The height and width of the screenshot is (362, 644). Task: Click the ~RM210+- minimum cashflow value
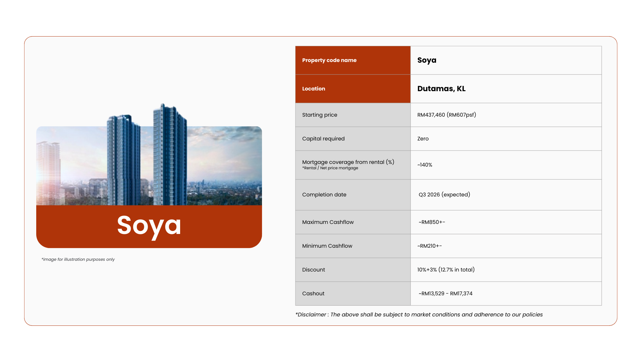click(429, 246)
